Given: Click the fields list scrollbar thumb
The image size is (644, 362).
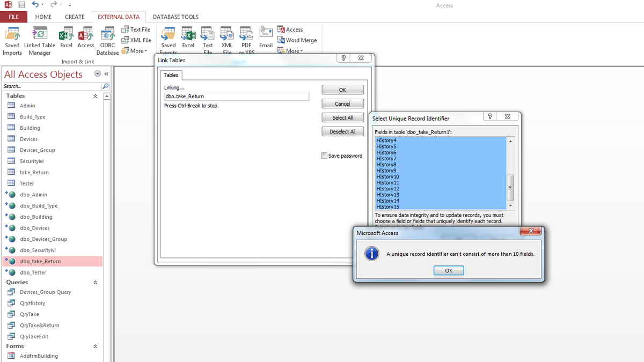Looking at the screenshot, I should pos(510,187).
